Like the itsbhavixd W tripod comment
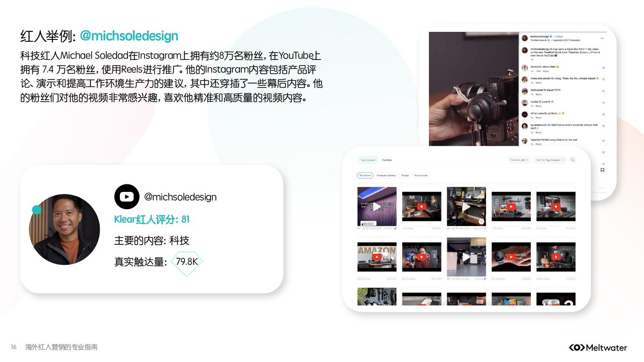 point(603,91)
